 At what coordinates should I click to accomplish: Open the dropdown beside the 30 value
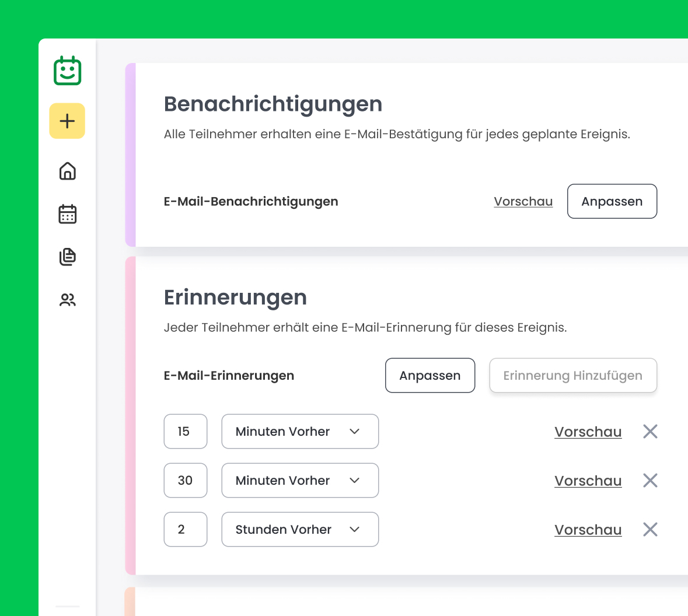[x=300, y=481]
